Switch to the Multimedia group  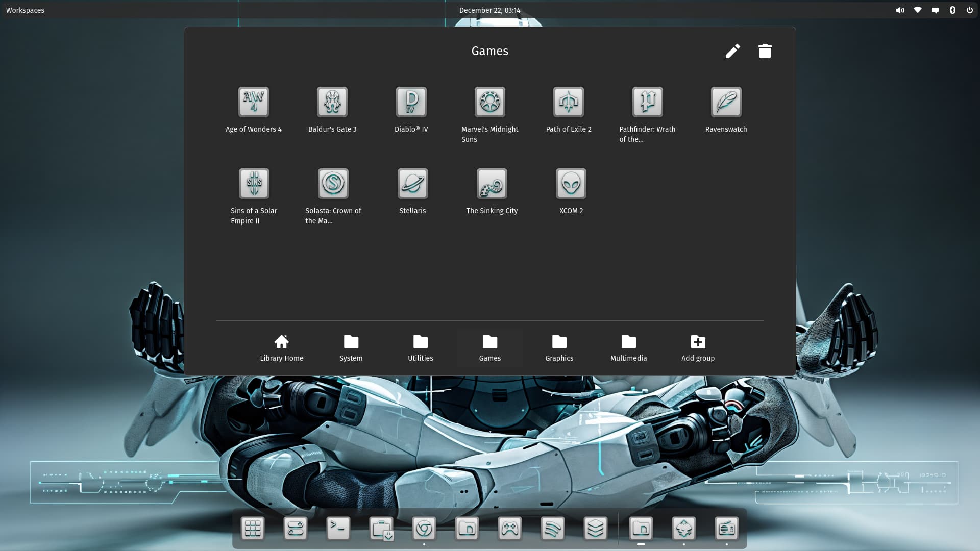629,348
